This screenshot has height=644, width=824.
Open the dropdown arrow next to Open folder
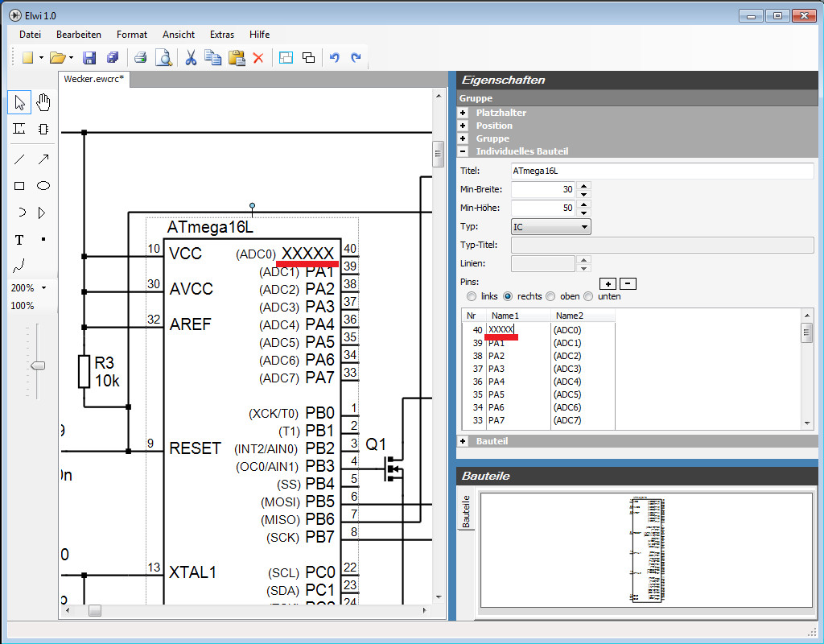pos(71,58)
